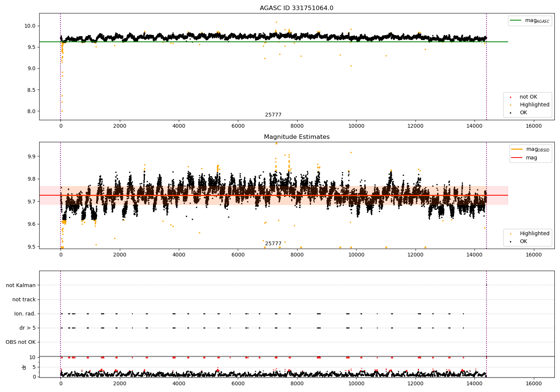Click the '8.0' y-axis tick of top plot
Image resolution: width=560 pixels, height=392 pixels.
32,111
